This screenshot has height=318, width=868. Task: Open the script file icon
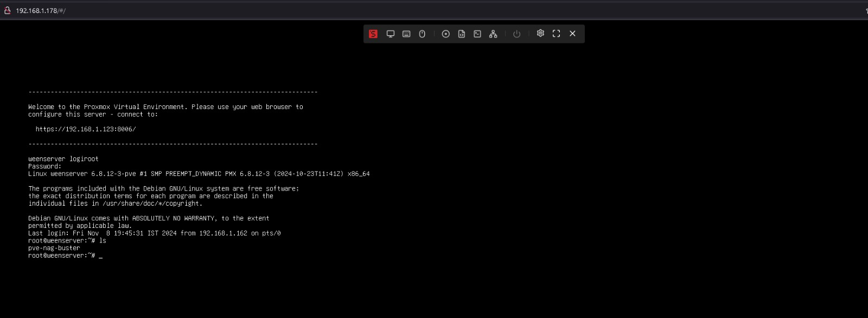pos(462,34)
